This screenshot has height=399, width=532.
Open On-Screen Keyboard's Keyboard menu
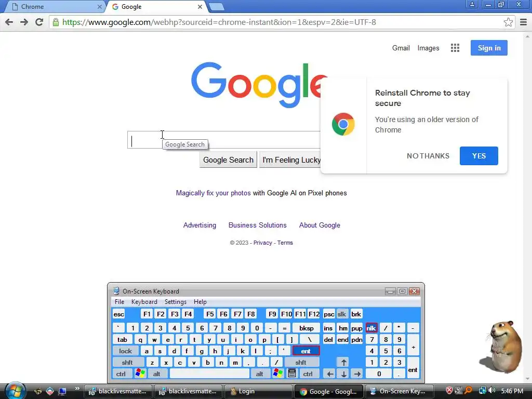tap(144, 302)
